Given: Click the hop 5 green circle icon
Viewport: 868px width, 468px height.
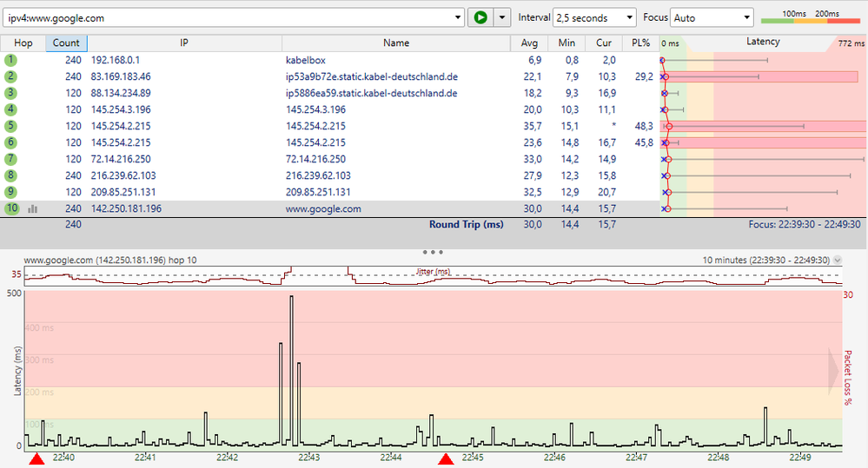Looking at the screenshot, I should pyautogui.click(x=10, y=126).
